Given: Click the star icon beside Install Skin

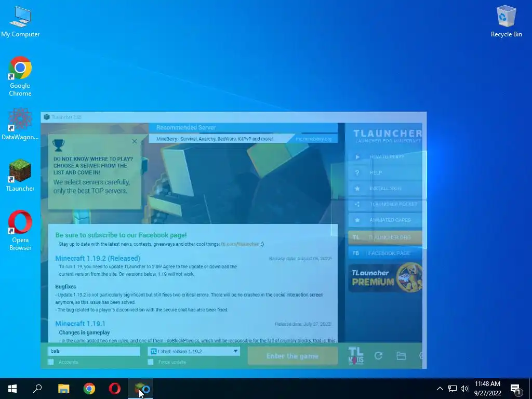Looking at the screenshot, I should (x=357, y=188).
